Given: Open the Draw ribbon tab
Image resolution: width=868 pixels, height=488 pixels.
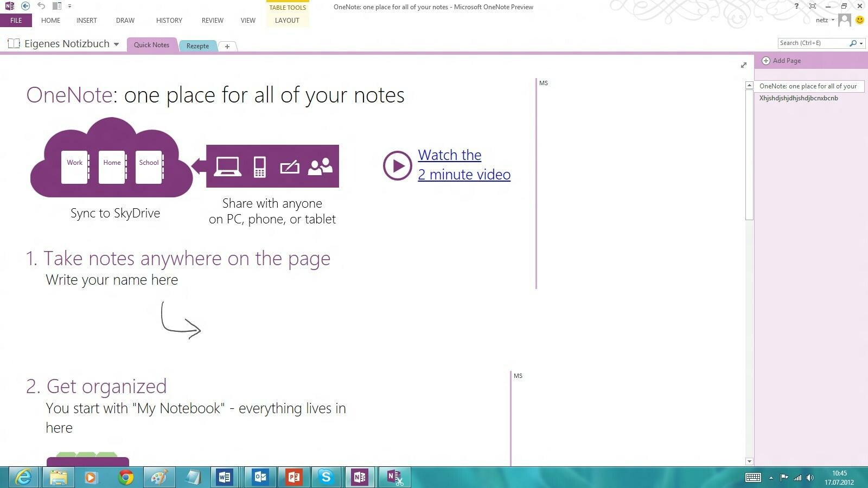Looking at the screenshot, I should click(125, 20).
